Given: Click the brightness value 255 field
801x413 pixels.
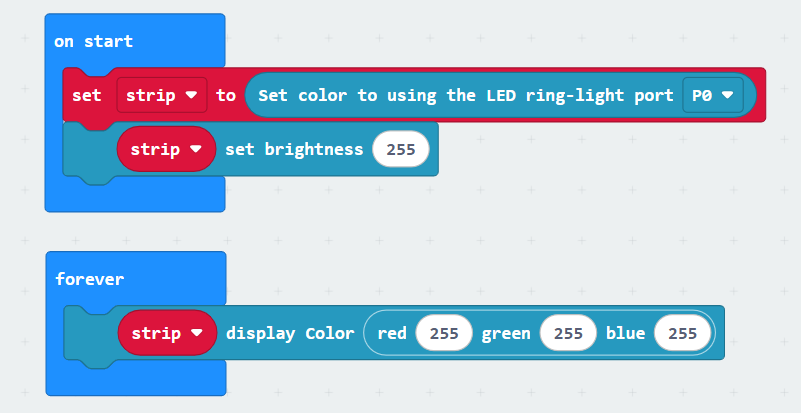Looking at the screenshot, I should [x=400, y=149].
